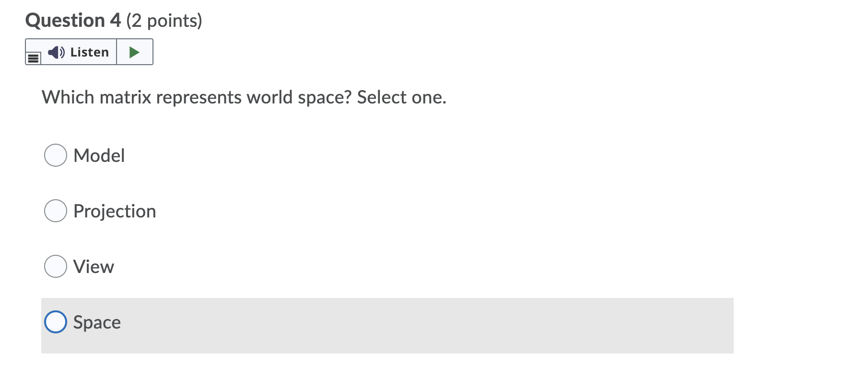
Task: Click the Model answer label text
Action: pyautogui.click(x=99, y=155)
